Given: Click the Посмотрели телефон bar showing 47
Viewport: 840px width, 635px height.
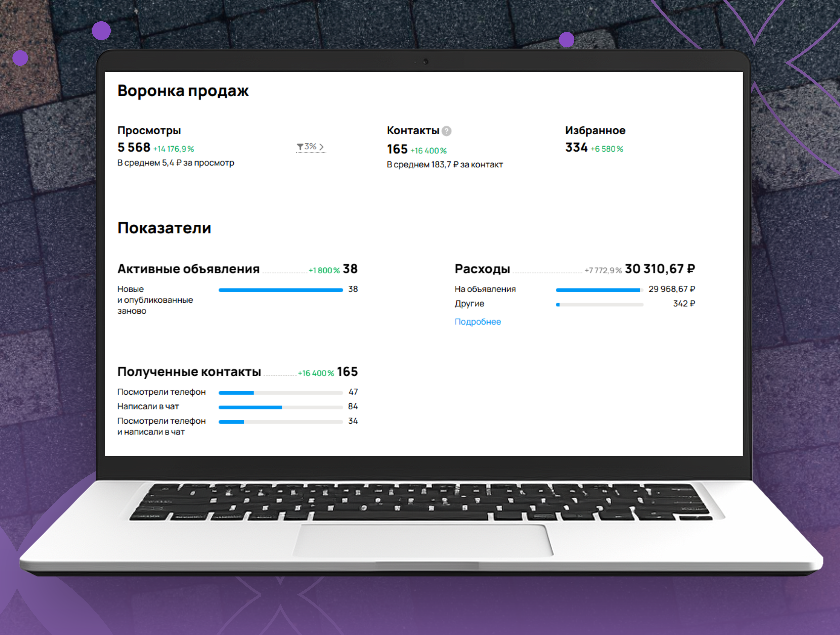Looking at the screenshot, I should click(281, 393).
